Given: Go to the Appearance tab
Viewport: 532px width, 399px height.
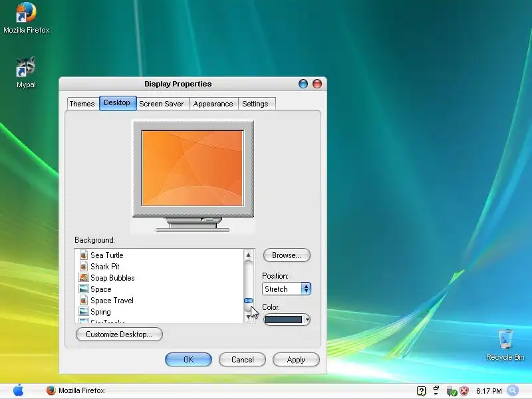Looking at the screenshot, I should click(x=213, y=104).
